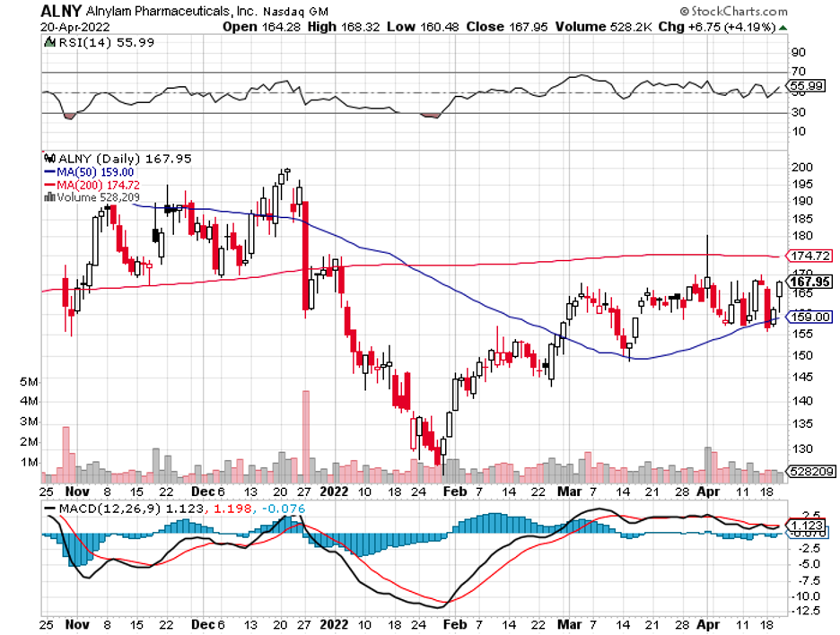
Task: Select the Open 164.28 value
Action: tap(261, 27)
